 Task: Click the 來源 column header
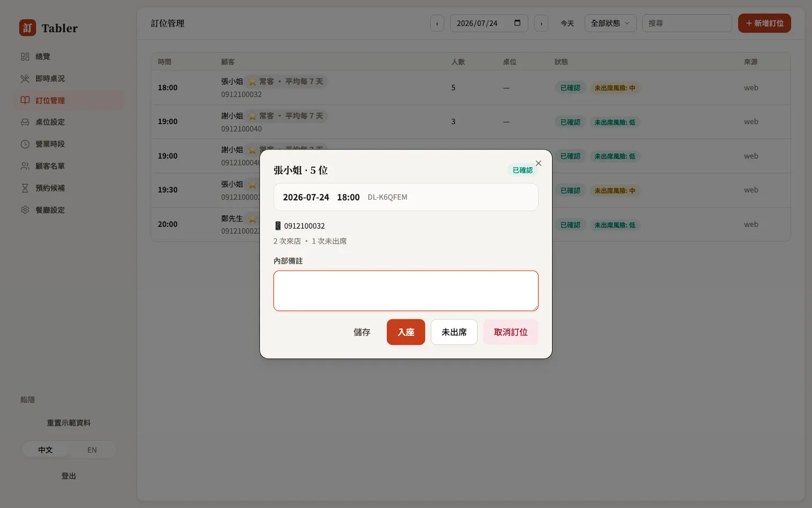coord(751,62)
